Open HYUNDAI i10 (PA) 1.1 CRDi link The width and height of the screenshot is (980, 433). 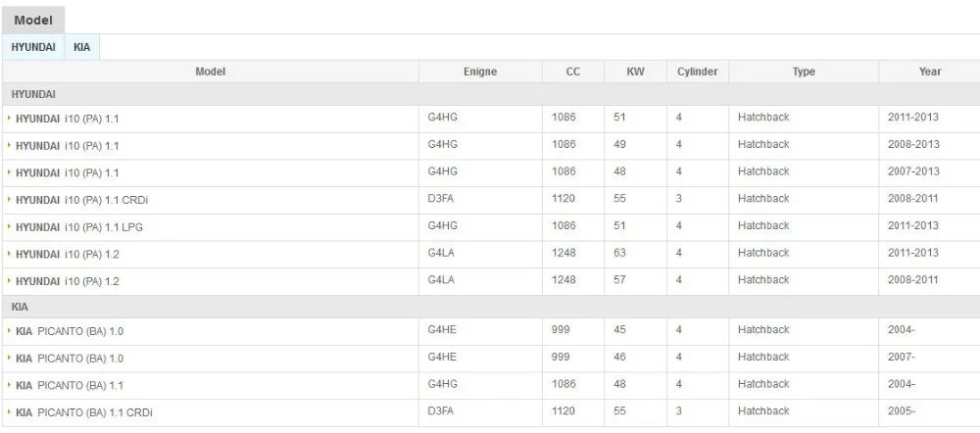[x=81, y=200]
